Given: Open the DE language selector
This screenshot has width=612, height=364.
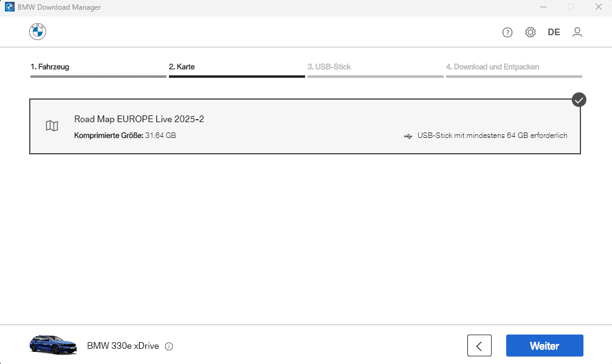Looking at the screenshot, I should coord(554,32).
